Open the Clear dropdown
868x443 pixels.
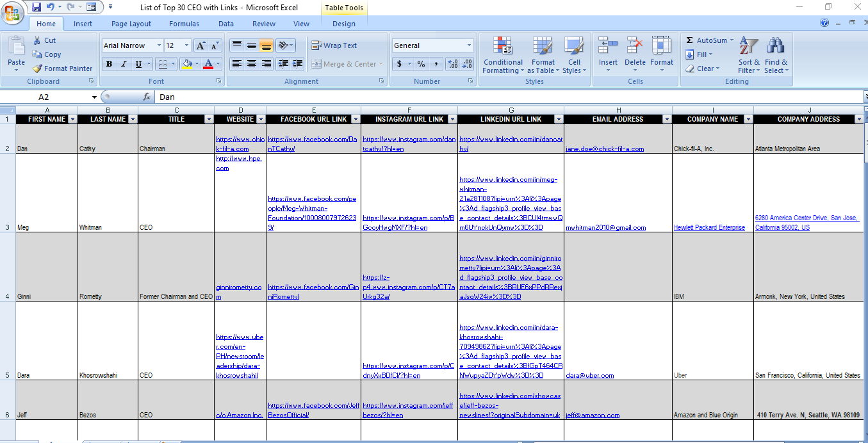(x=703, y=68)
